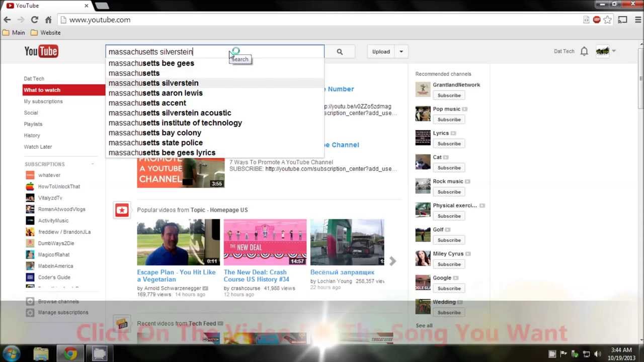
Task: Open the DumbWays2Die subscription
Action: (56, 243)
